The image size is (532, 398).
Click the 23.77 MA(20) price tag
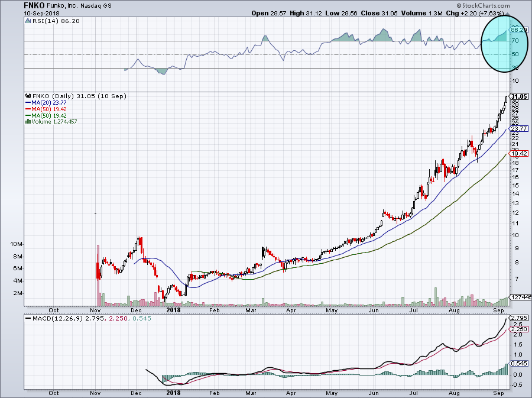[x=519, y=128]
